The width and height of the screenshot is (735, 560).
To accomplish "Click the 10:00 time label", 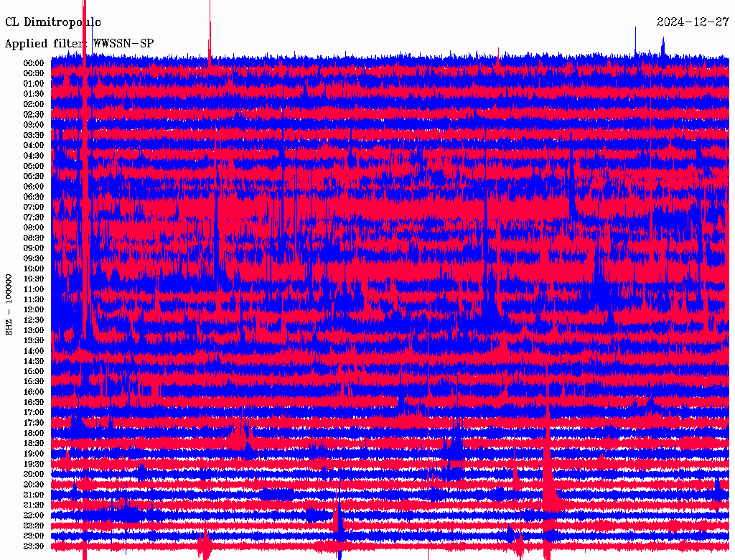I will pyautogui.click(x=34, y=269).
